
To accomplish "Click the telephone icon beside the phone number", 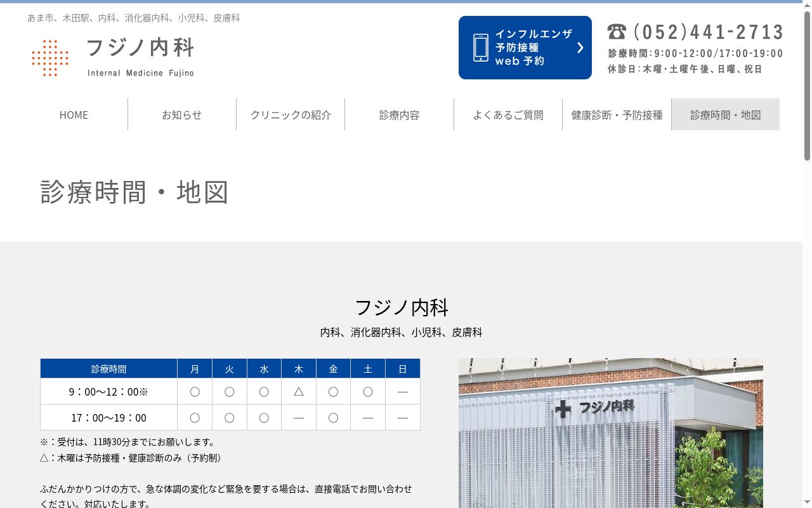I will (x=617, y=31).
